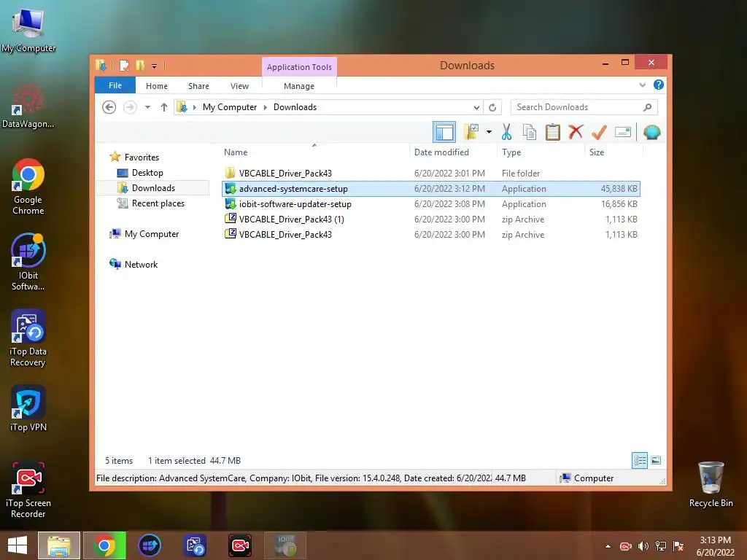Open the iTop Screen Recorder desktop shortcut
Screen dimensions: 747x560
[28, 490]
